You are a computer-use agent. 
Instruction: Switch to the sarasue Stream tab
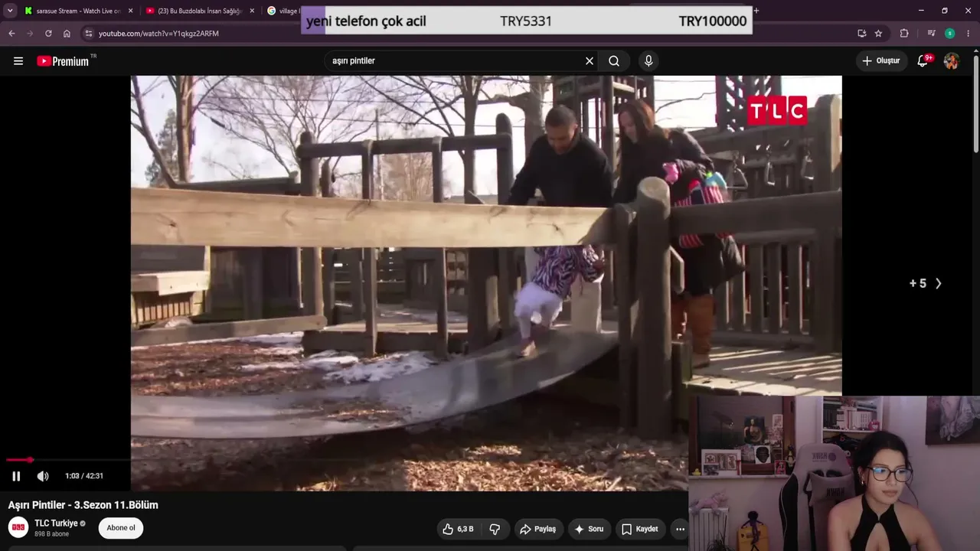pos(77,11)
